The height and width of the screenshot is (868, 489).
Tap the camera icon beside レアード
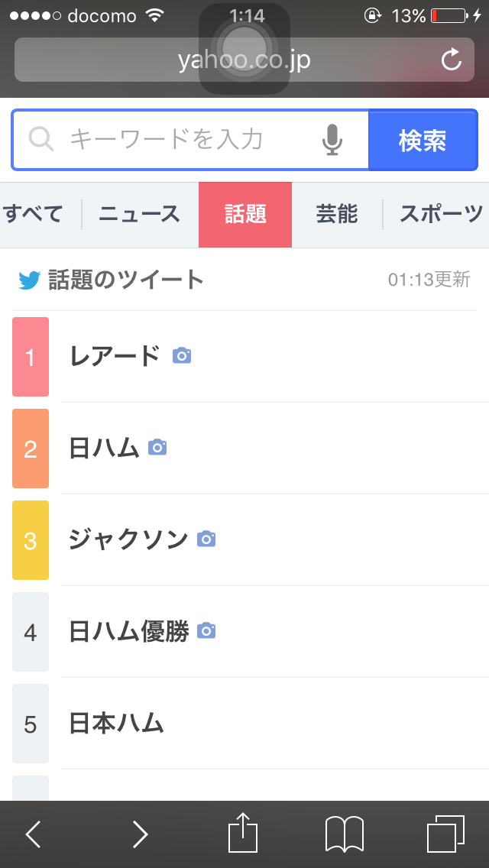[x=182, y=355]
